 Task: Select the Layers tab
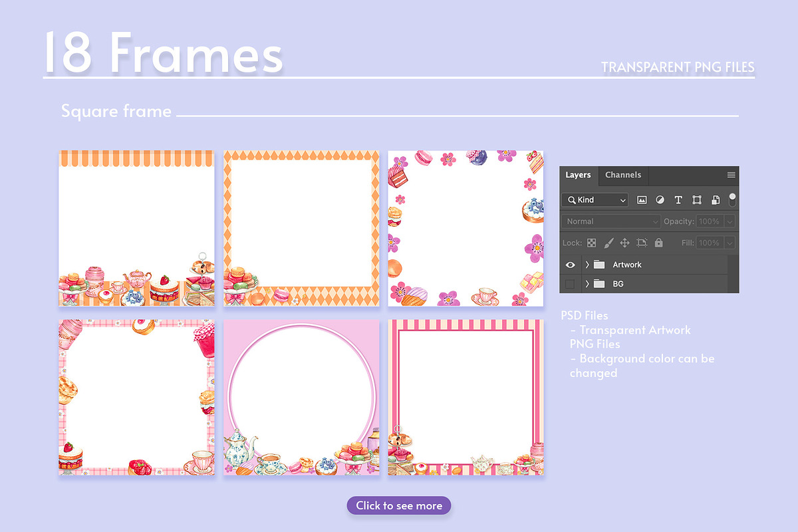click(x=578, y=175)
